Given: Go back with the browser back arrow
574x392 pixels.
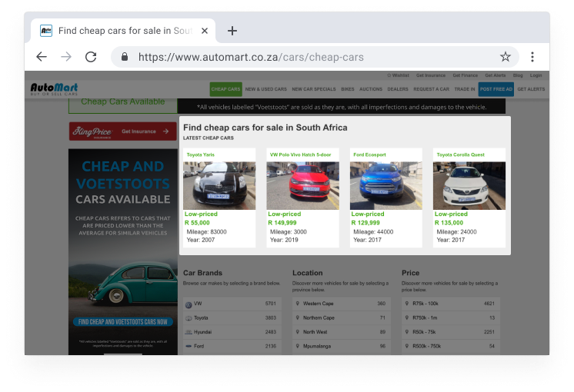Looking at the screenshot, I should [x=42, y=57].
